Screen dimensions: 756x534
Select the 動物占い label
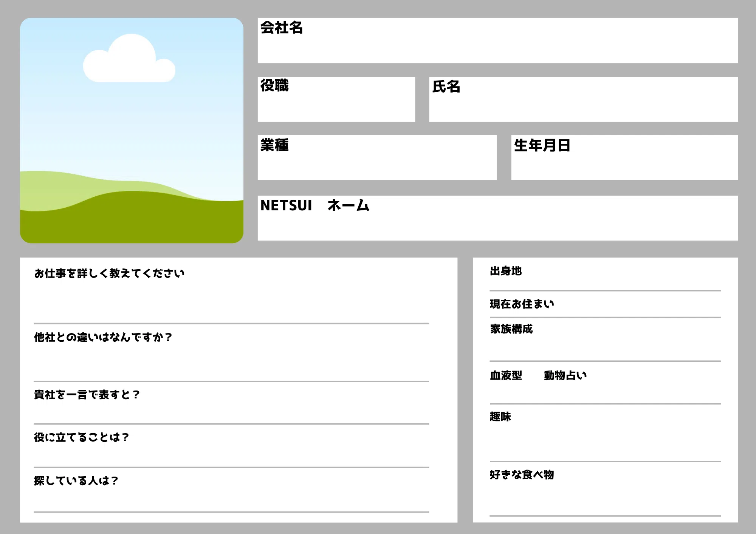click(565, 375)
